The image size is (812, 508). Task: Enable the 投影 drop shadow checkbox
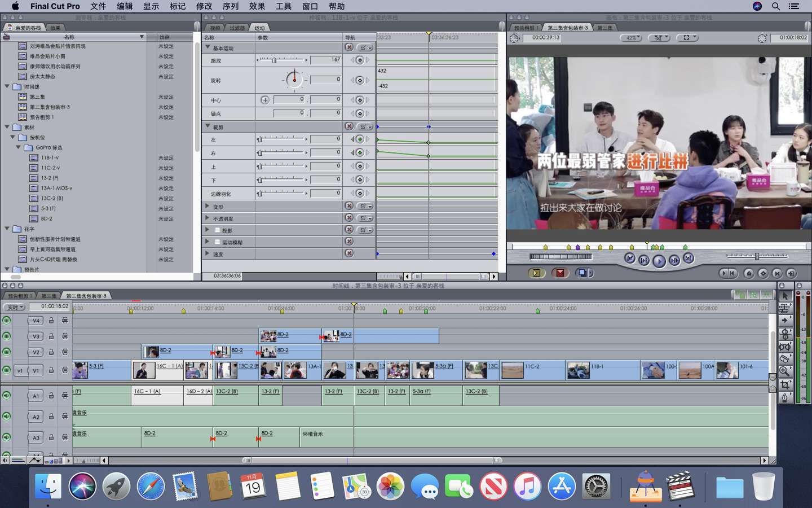tap(217, 230)
